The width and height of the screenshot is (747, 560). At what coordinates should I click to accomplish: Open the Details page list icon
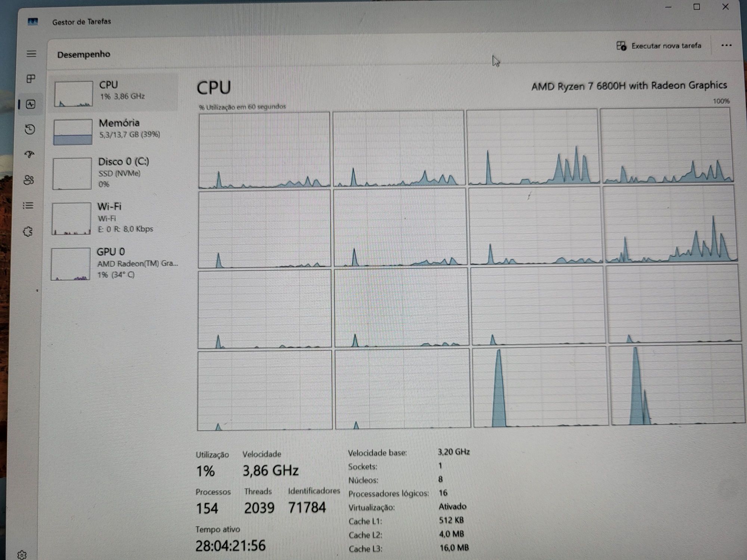[28, 205]
